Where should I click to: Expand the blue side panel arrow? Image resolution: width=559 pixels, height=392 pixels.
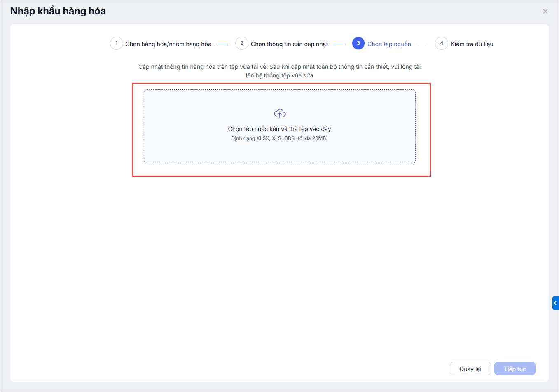pos(555,303)
